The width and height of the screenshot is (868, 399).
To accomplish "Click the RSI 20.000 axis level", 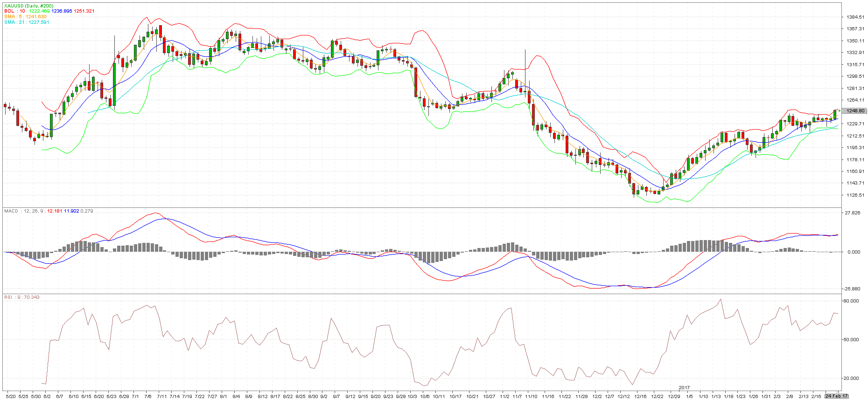I will (x=851, y=378).
